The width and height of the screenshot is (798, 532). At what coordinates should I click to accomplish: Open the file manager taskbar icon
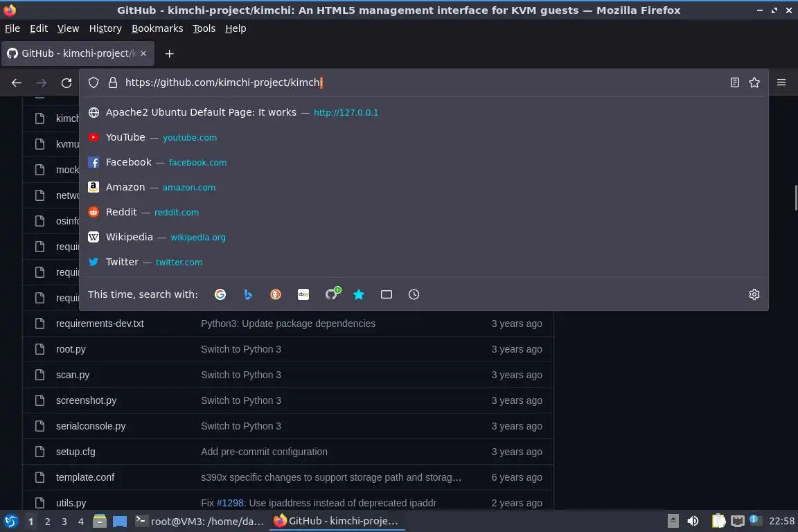(100, 522)
